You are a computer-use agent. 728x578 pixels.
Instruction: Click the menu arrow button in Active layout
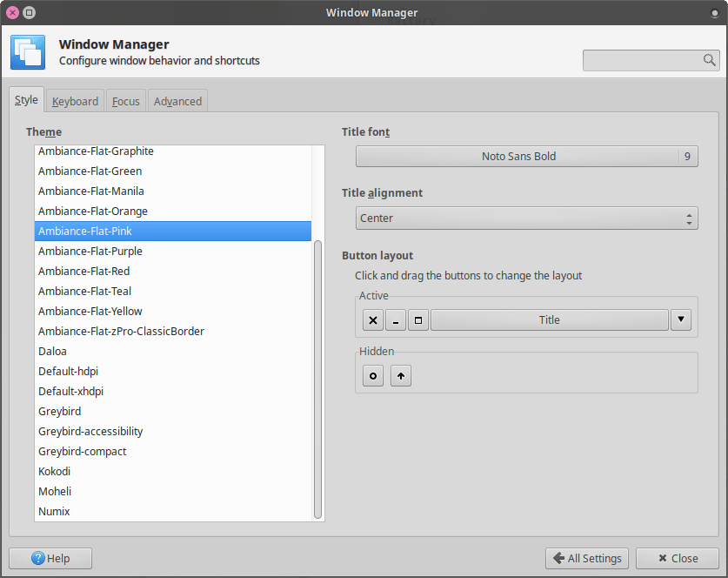click(681, 320)
